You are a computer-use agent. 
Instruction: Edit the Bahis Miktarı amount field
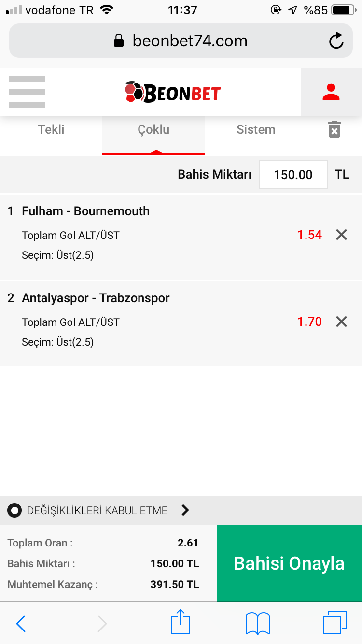click(x=293, y=174)
